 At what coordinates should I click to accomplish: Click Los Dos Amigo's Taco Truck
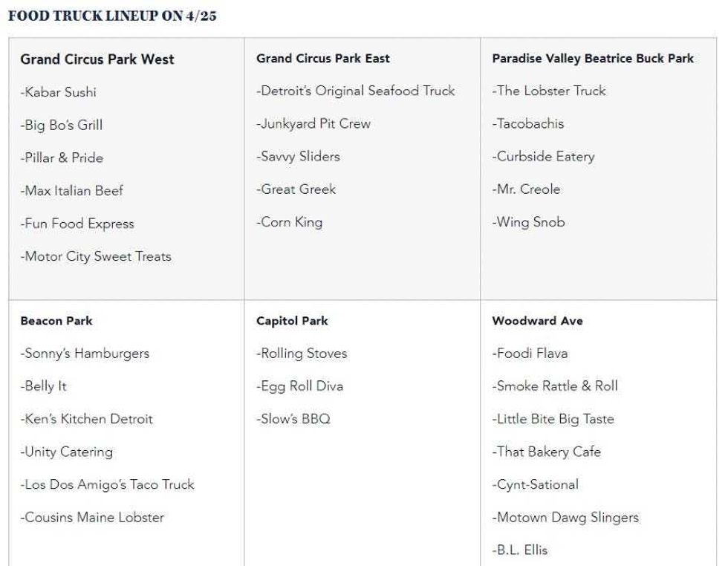[x=107, y=484]
